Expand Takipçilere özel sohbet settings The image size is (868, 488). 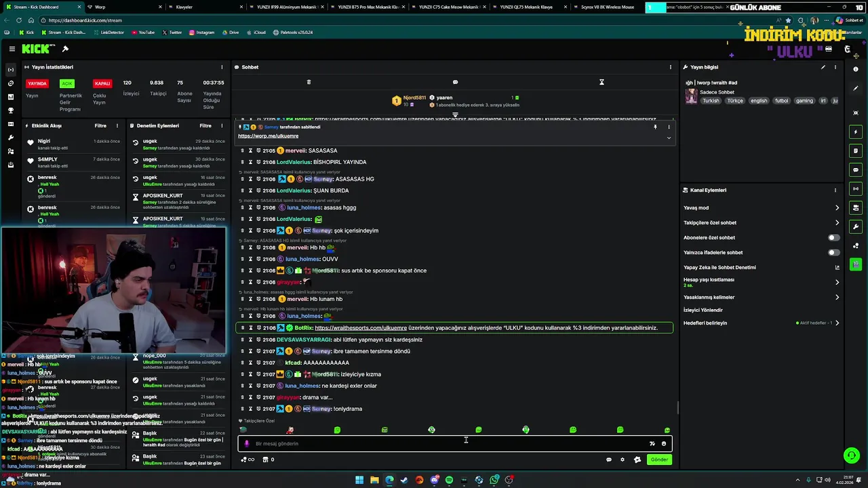[x=837, y=223]
